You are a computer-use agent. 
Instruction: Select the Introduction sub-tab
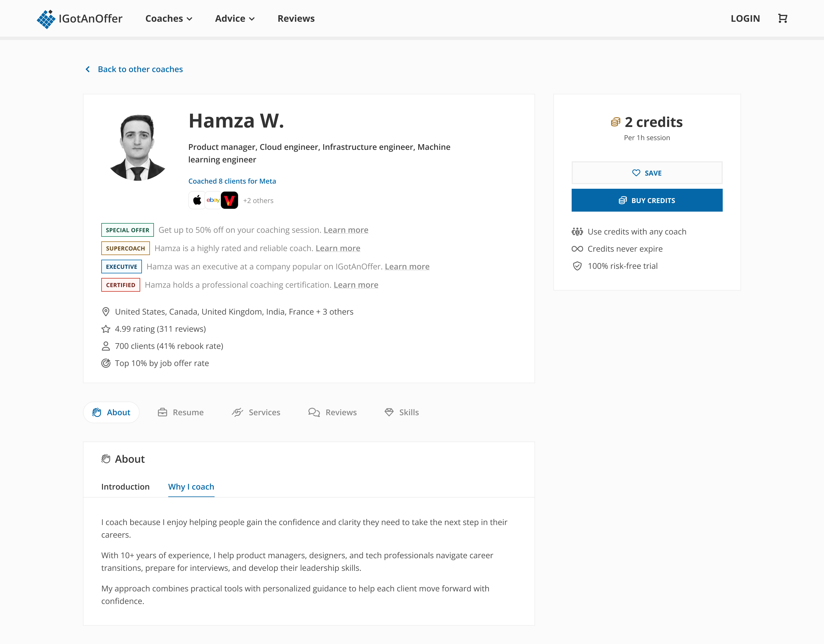[x=125, y=487]
